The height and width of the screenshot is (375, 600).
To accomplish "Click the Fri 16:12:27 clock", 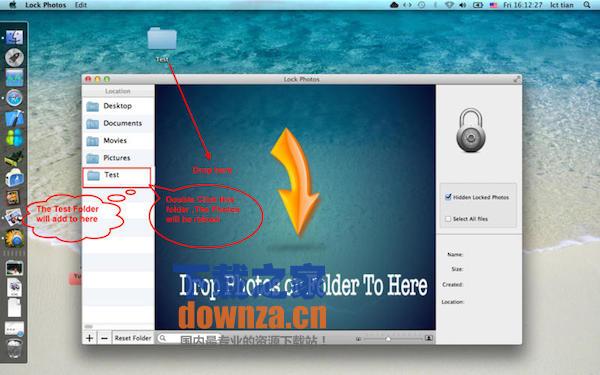I will coord(523,5).
